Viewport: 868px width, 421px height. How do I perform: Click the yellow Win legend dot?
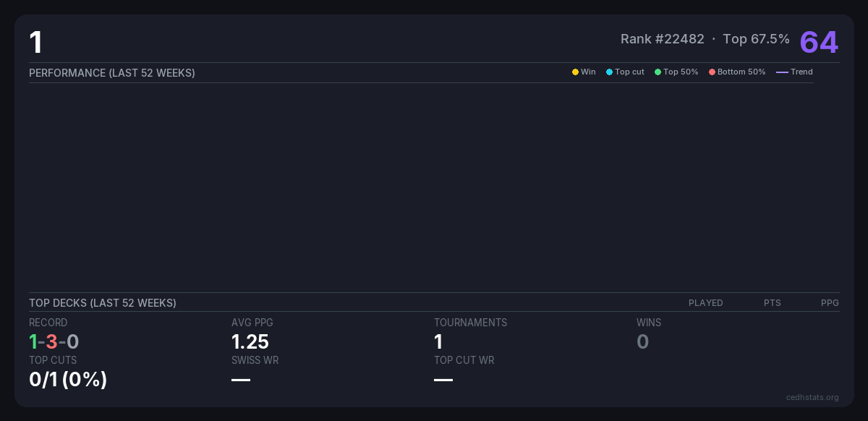[575, 72]
